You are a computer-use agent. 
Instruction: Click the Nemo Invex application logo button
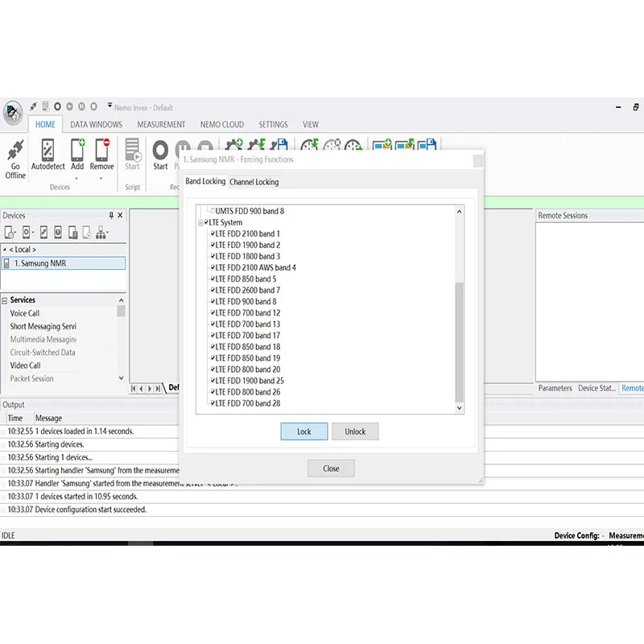(13, 112)
